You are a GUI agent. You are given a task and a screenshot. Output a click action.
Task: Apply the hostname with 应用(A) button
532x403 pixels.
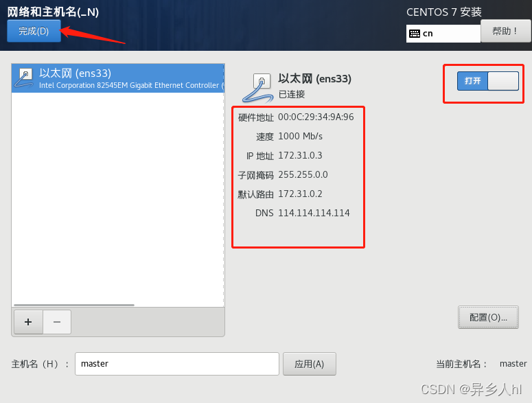click(x=310, y=364)
